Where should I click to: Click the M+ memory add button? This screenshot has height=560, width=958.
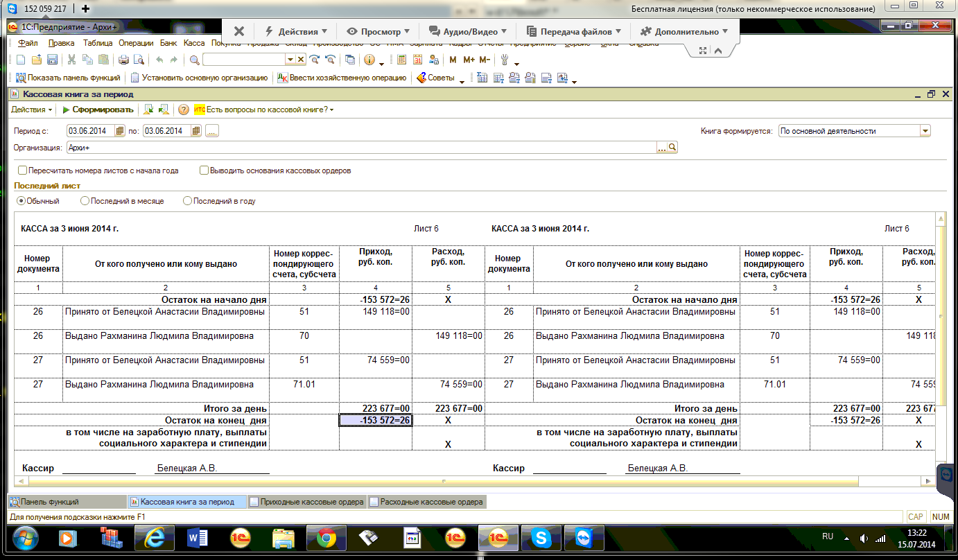pyautogui.click(x=469, y=60)
